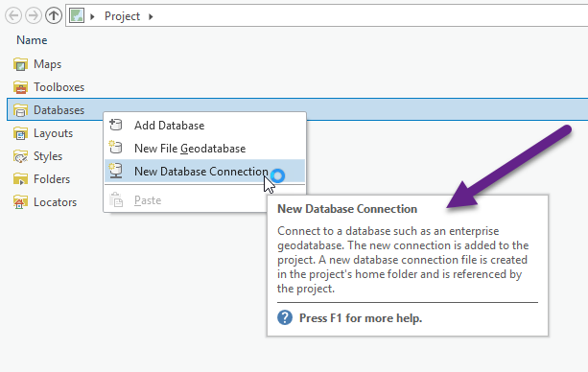588x372 pixels.
Task: Go up one level with the Up arrow
Action: coord(54,15)
